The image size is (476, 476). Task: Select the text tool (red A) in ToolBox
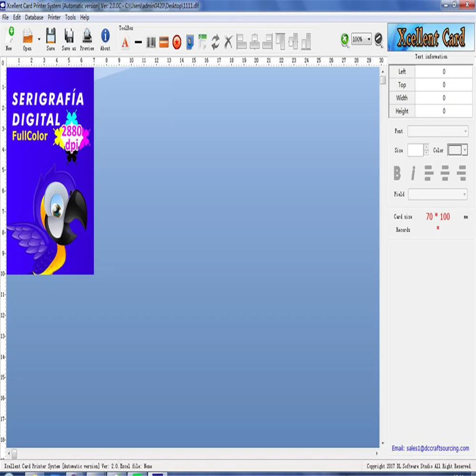point(125,42)
